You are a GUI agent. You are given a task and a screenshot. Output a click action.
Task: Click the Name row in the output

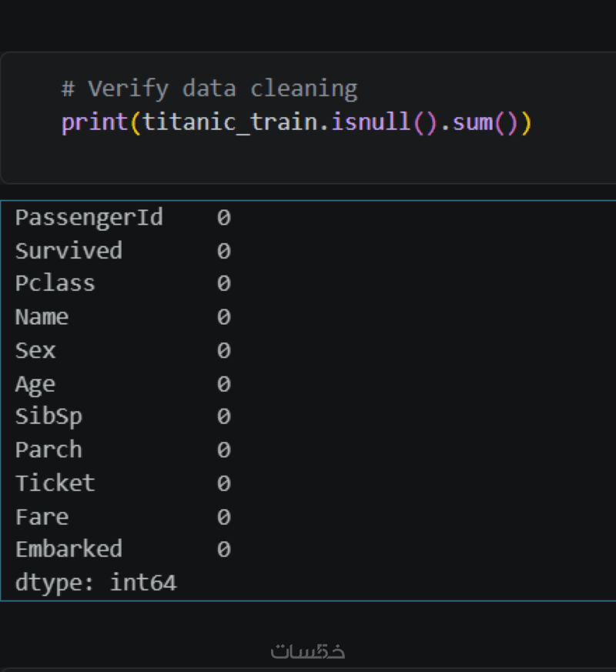pos(42,317)
